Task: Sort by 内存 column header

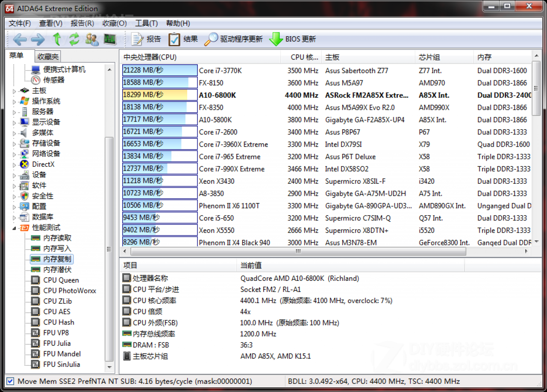Action: coord(503,57)
